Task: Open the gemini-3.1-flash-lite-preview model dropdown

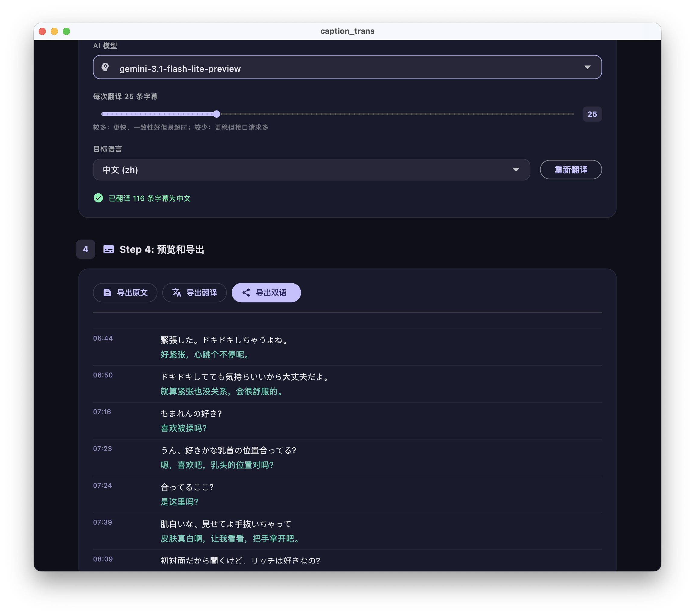Action: coord(347,67)
